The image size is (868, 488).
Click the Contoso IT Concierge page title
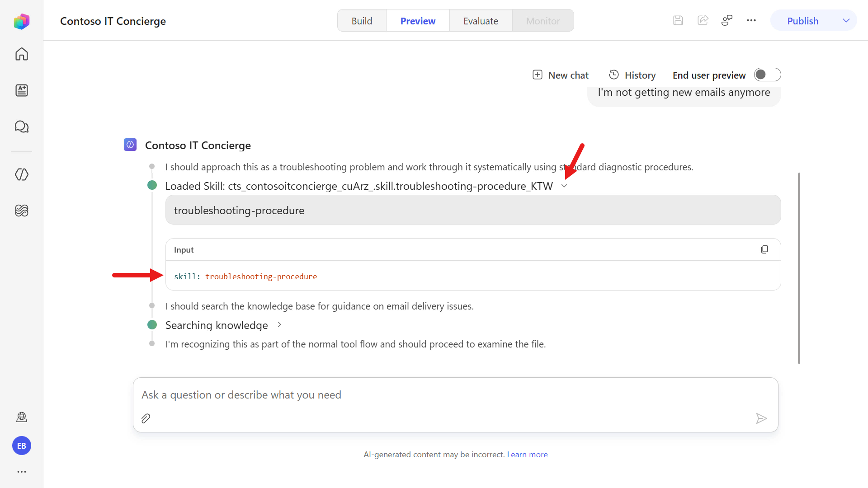[113, 21]
